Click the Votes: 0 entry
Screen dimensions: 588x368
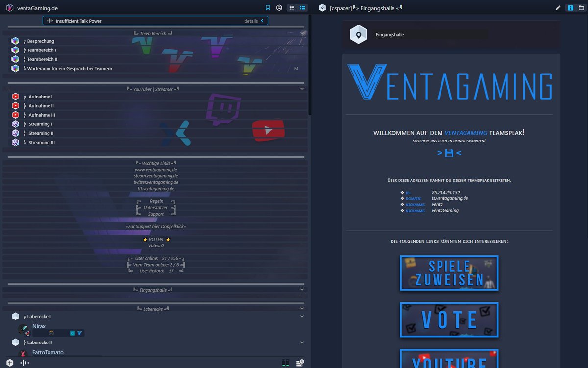pyautogui.click(x=156, y=246)
